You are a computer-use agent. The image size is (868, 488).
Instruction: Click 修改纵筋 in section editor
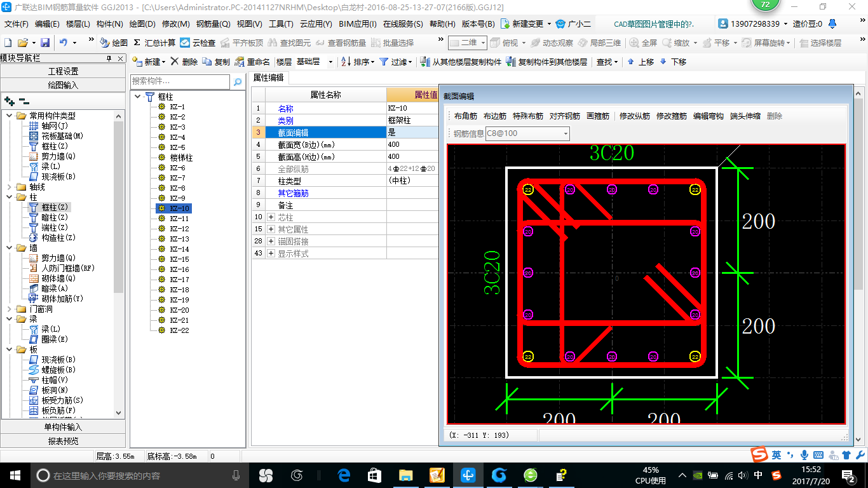click(634, 116)
